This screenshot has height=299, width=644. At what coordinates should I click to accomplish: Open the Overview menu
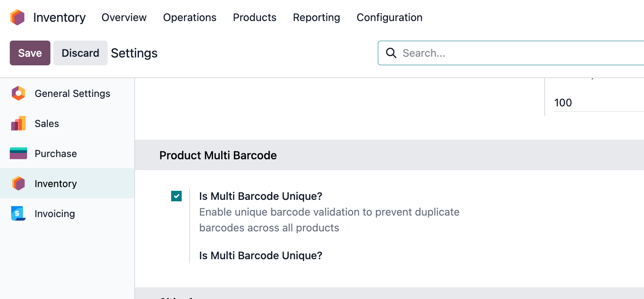pos(124,17)
